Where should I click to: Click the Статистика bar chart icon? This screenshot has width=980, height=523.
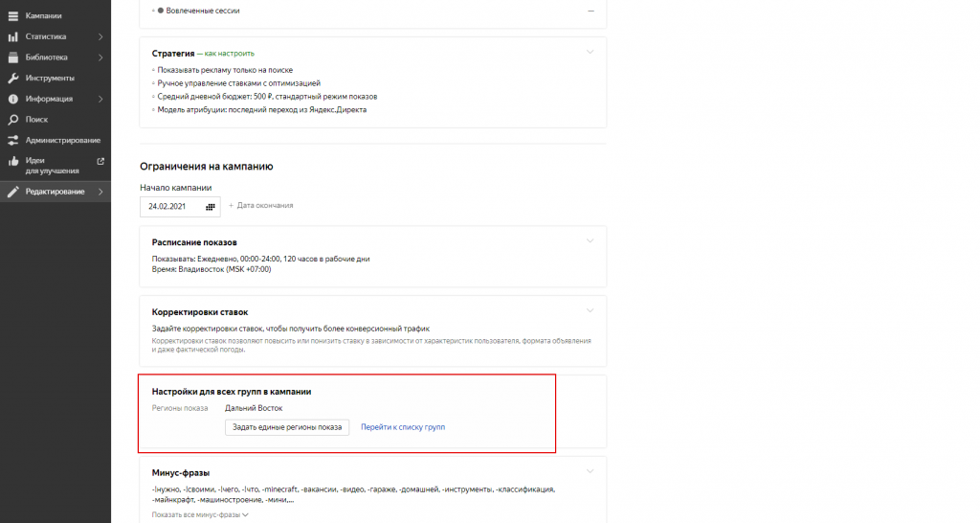[x=13, y=36]
